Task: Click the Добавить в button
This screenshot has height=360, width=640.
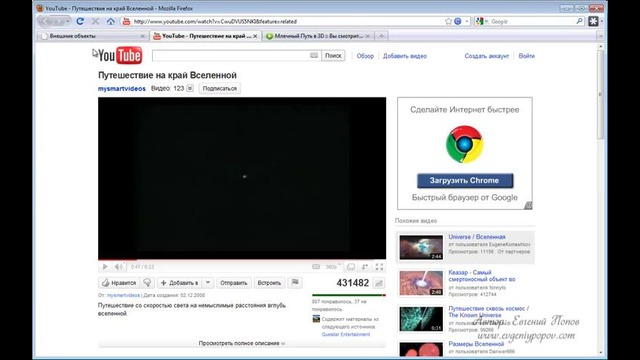Action: point(180,282)
